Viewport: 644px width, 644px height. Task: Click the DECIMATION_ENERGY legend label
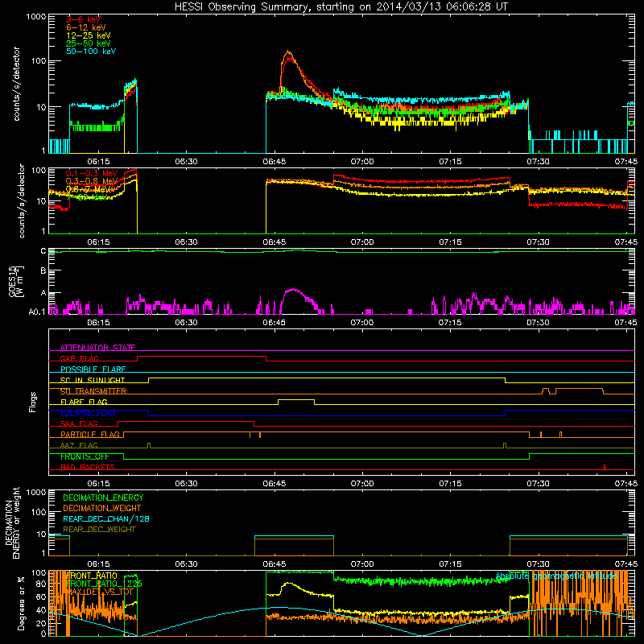click(x=103, y=497)
